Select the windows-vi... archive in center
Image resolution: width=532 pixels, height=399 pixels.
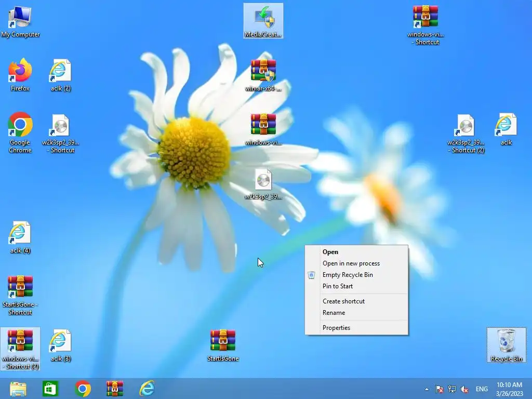tap(263, 129)
